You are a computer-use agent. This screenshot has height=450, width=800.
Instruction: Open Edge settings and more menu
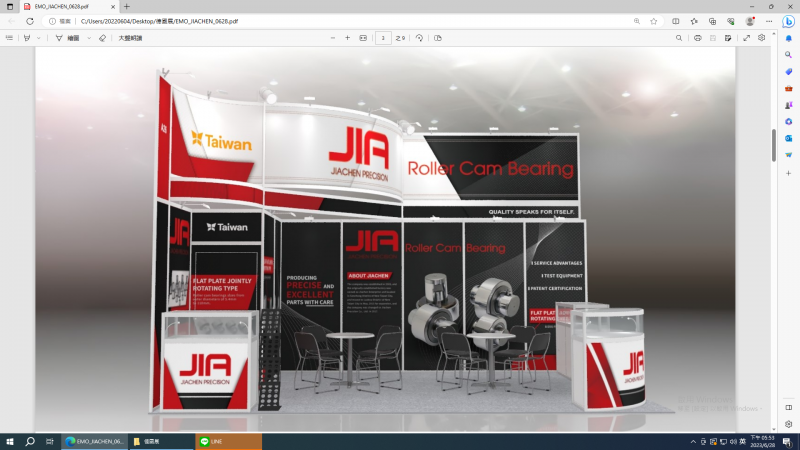point(769,20)
